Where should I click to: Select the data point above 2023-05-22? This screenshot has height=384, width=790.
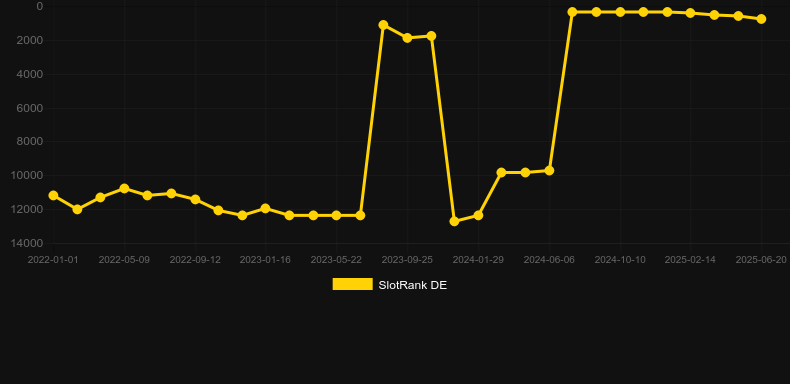pos(337,215)
